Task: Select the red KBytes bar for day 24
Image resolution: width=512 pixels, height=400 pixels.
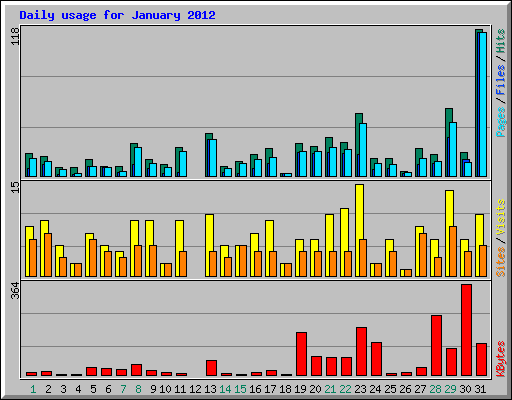Action: [376, 359]
